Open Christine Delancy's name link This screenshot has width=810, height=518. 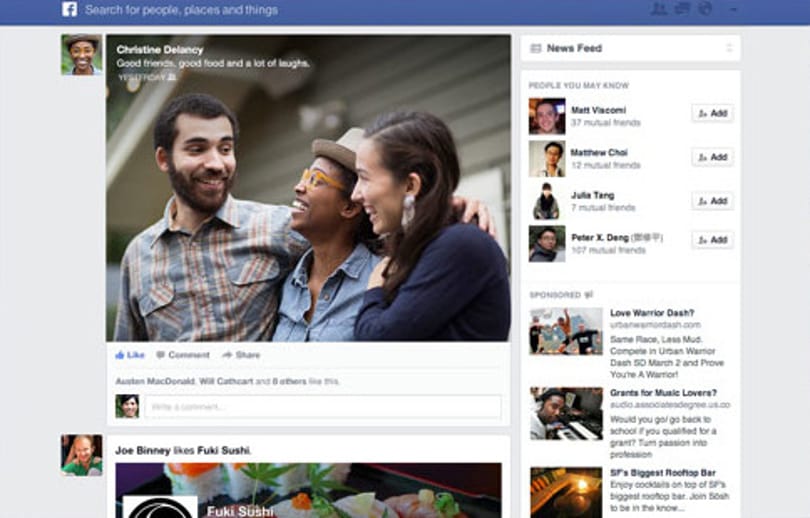160,50
